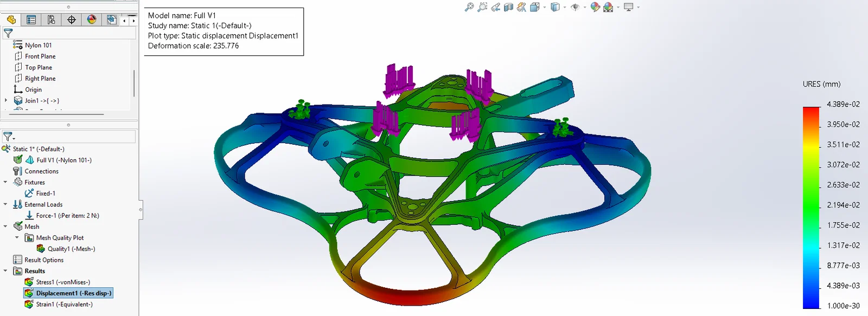Click the panel collapse handle beside study tree

point(141,209)
